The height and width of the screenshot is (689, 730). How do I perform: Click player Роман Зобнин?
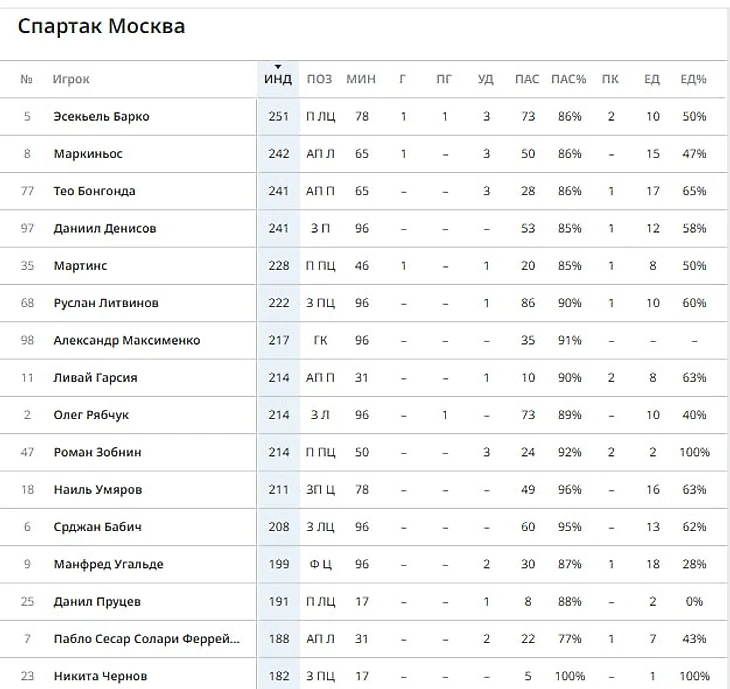97,452
